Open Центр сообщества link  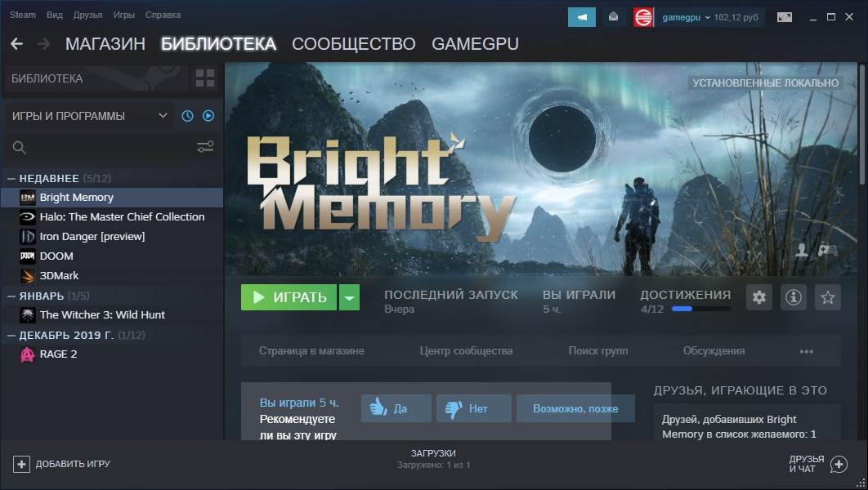click(466, 350)
